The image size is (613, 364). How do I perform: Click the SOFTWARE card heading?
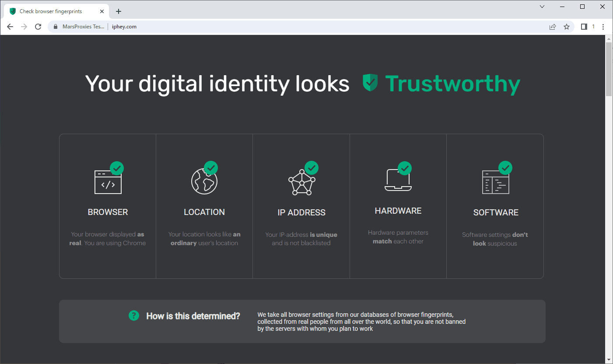click(496, 212)
